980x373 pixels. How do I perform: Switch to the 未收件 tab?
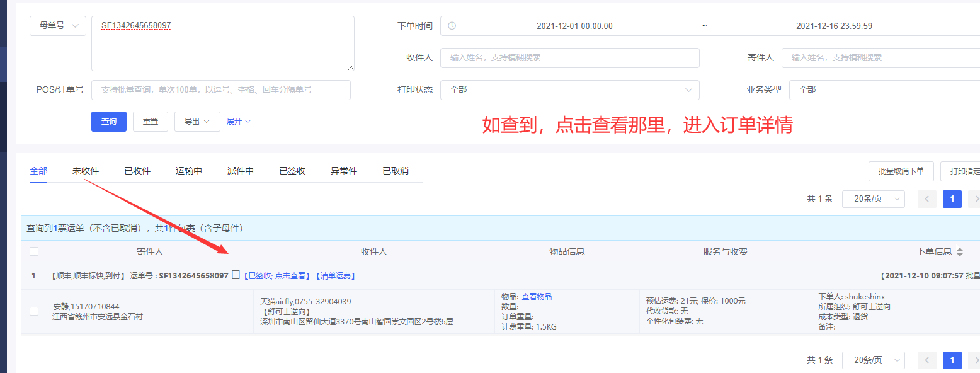pos(86,171)
